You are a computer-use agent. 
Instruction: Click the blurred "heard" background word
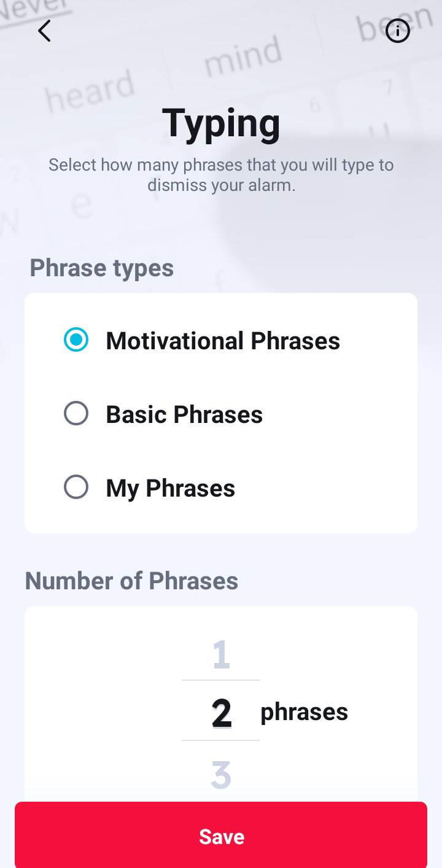tap(90, 91)
